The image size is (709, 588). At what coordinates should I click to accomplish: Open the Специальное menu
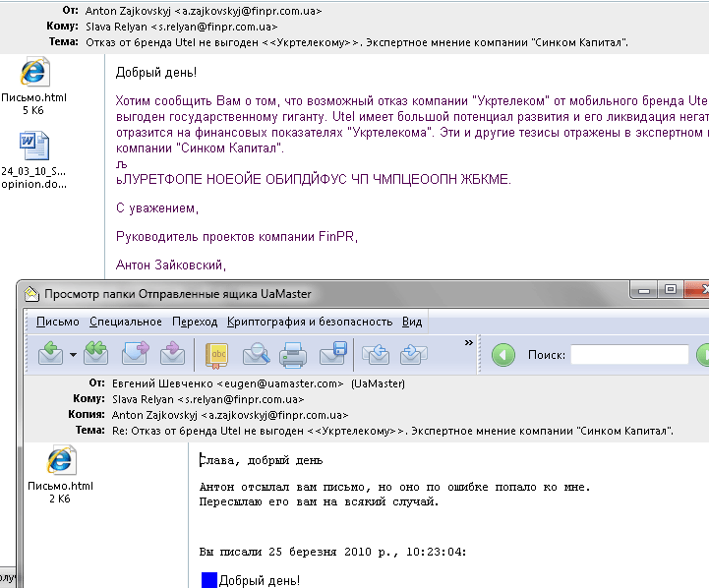tap(126, 322)
